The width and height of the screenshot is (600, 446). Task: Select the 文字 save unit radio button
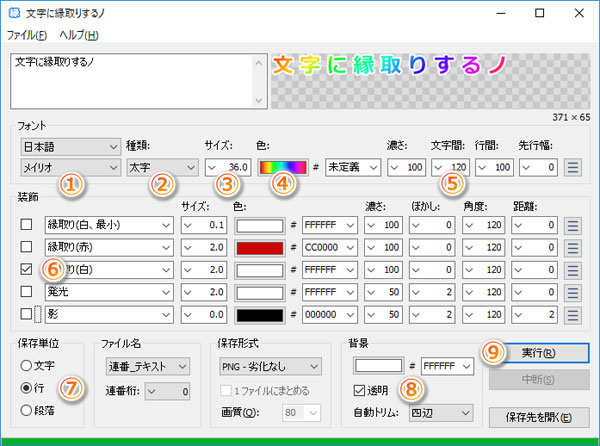26,366
